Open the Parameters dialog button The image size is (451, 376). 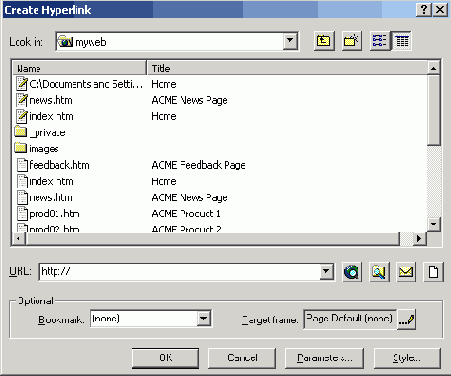tap(324, 358)
